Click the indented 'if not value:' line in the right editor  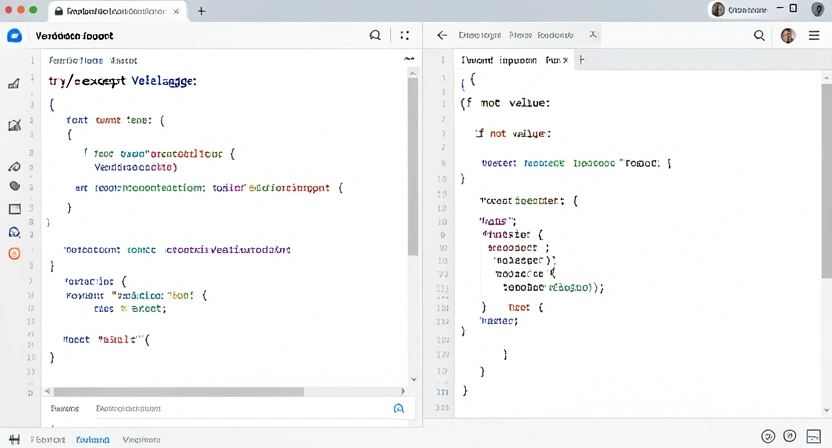click(513, 133)
